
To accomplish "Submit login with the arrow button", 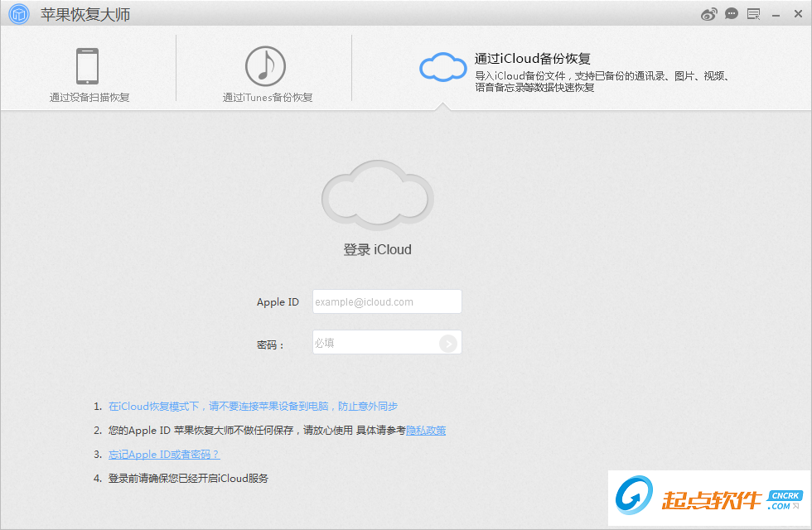I will click(x=448, y=343).
